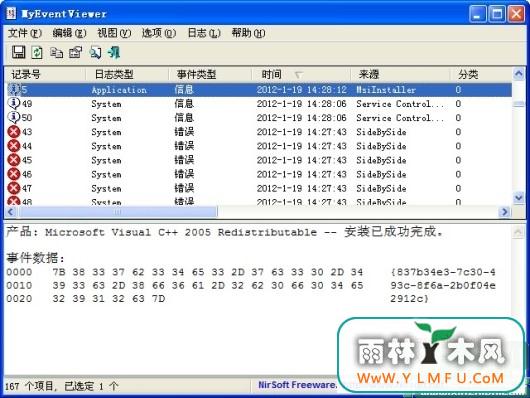Select the row with source MsiInstaller
Screen dimensions: 530x398
(259, 90)
